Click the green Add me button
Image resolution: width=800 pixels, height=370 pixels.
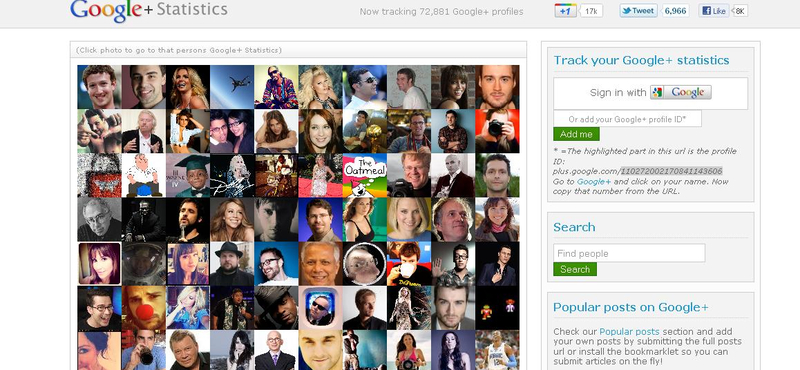[576, 134]
